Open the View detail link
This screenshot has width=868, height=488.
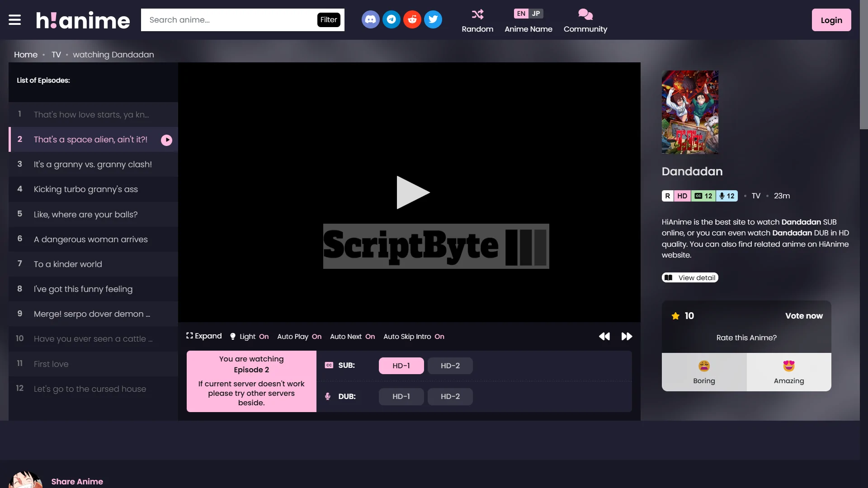(690, 277)
